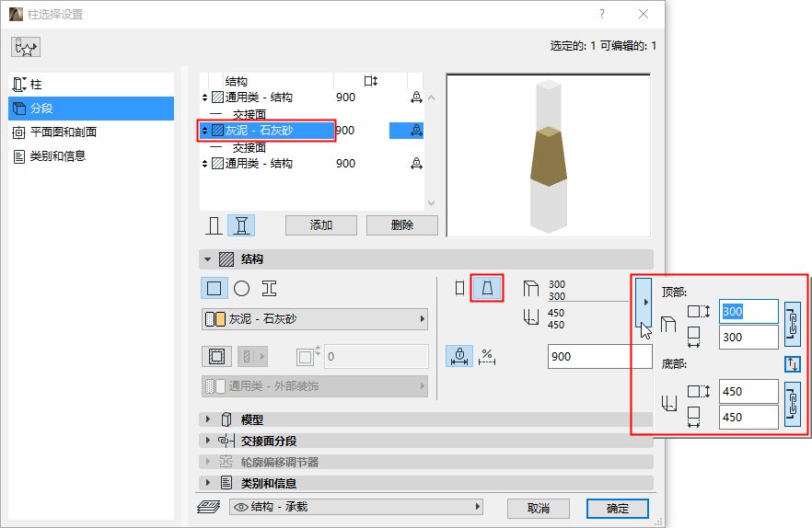
Task: Select fixed segment length lock icon
Action: pyautogui.click(x=459, y=356)
